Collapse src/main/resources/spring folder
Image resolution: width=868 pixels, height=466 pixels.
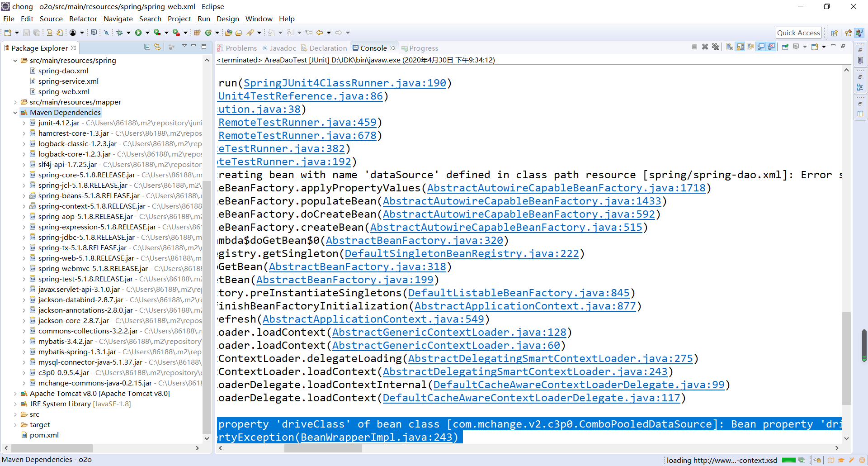tap(15, 60)
